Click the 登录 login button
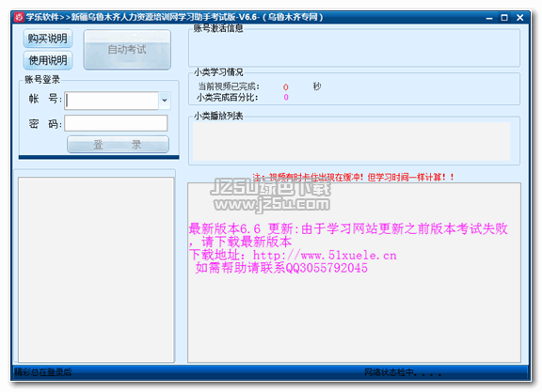This screenshot has height=392, width=542. [118, 145]
